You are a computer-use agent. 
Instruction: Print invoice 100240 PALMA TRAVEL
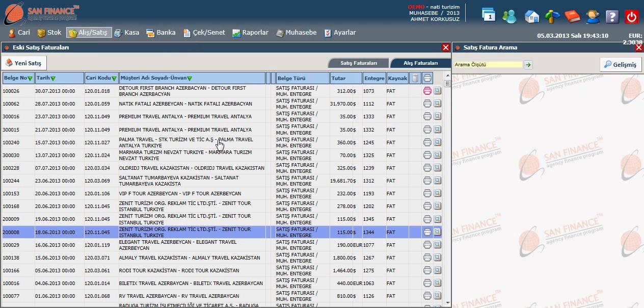[427, 142]
